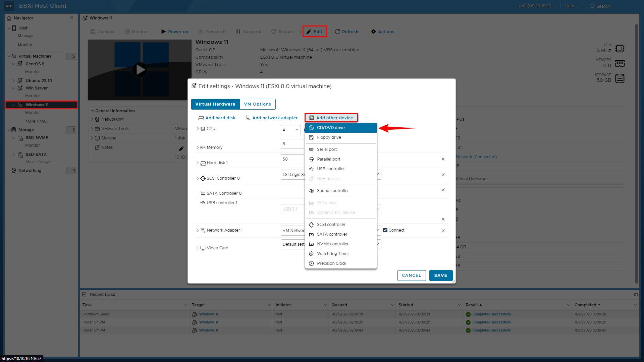This screenshot has width=644, height=362.
Task: Expand the Ubuntu 23.10 tree node
Action: click(13, 81)
